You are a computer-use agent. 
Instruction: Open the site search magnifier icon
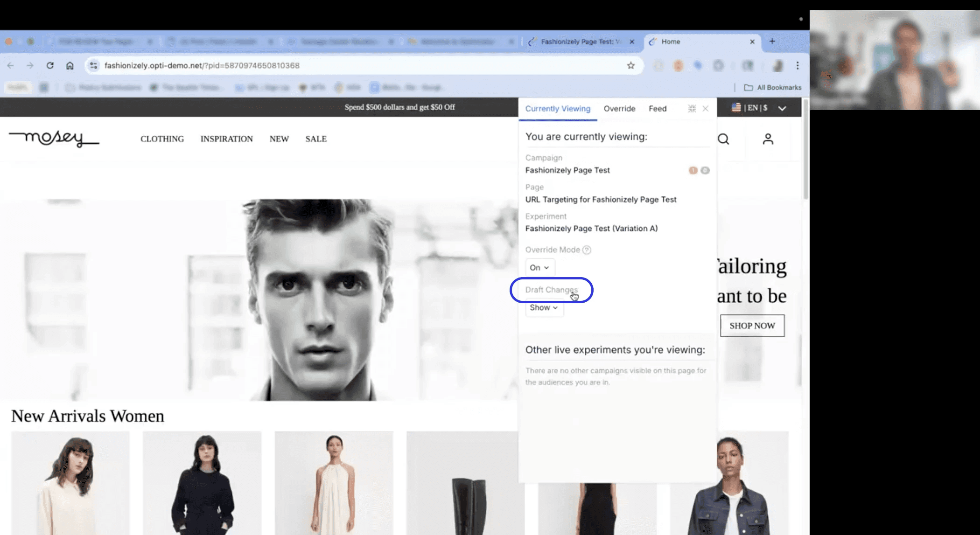click(x=723, y=139)
